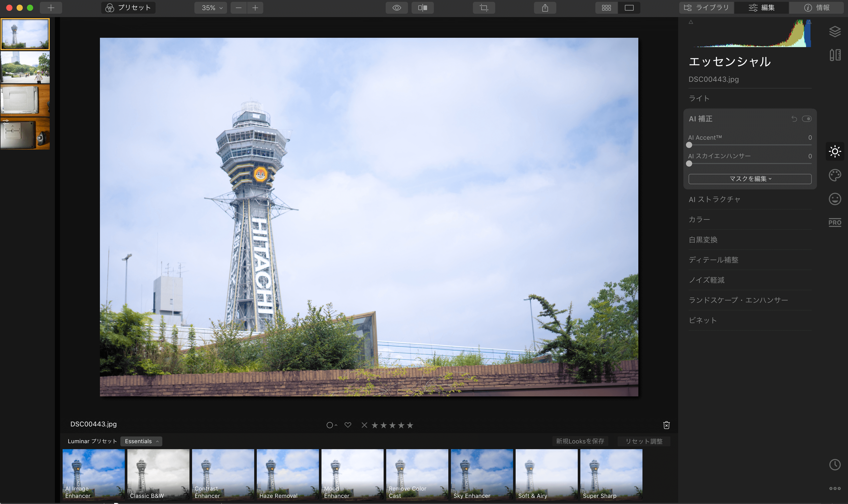
Task: Switch to gallery grid view
Action: point(606,8)
